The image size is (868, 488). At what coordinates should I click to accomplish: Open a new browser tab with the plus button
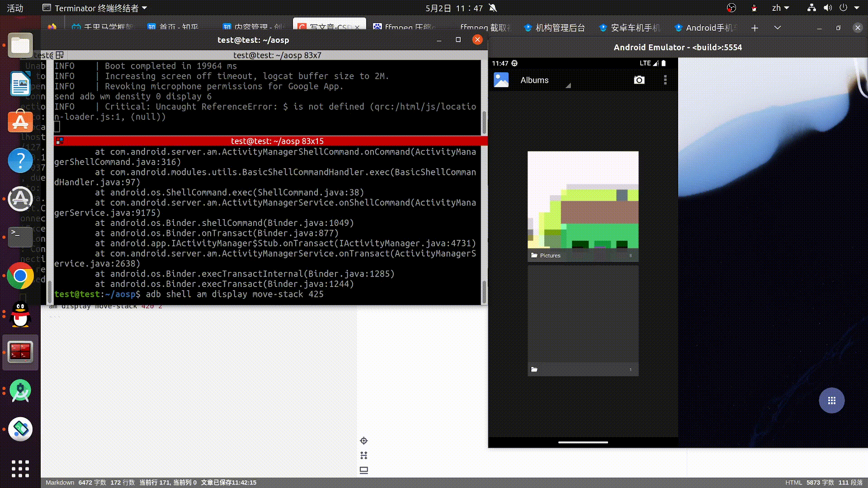coord(755,28)
